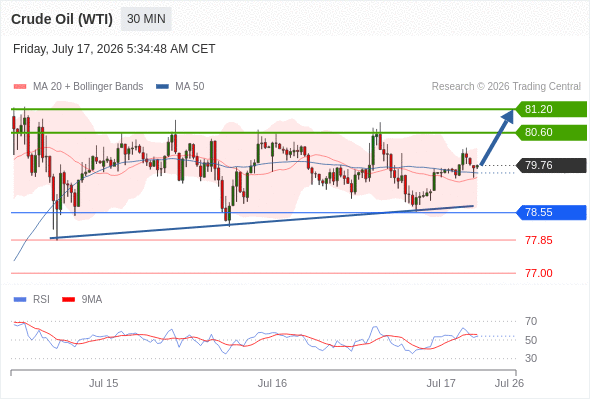Toggle the MA 50 legend entry
The image size is (590, 400).
point(180,87)
